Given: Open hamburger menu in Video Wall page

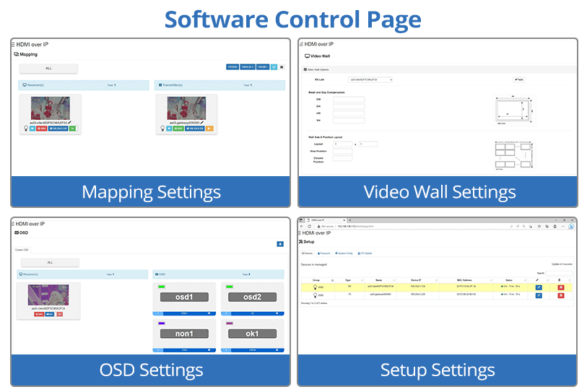Looking at the screenshot, I should 302,45.
